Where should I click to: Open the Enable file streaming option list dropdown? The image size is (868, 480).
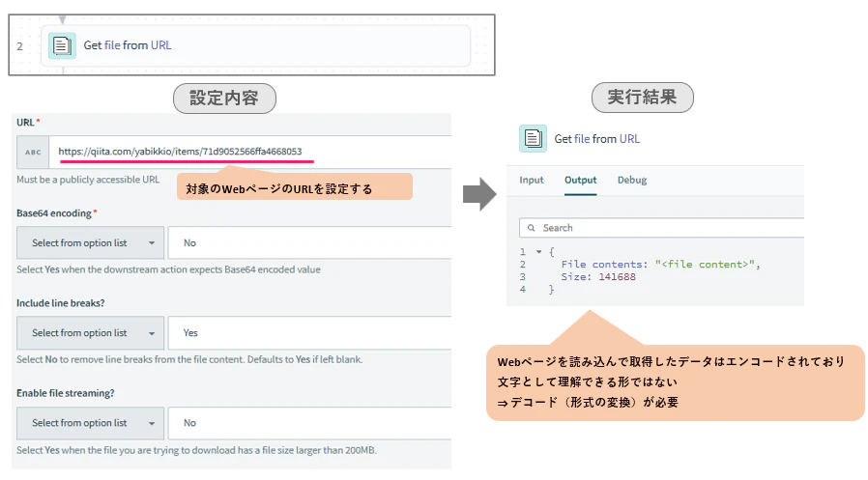pyautogui.click(x=90, y=423)
